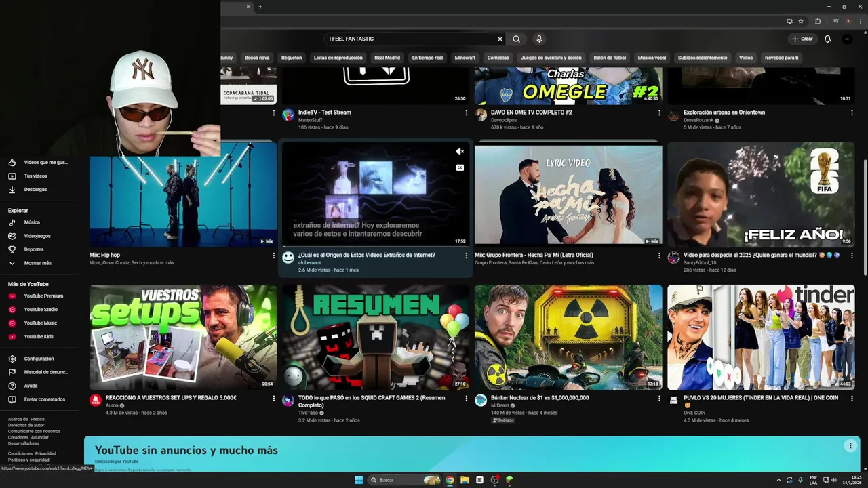Open a new browser tab with plus
The width and height of the screenshot is (868, 488).
point(260,7)
